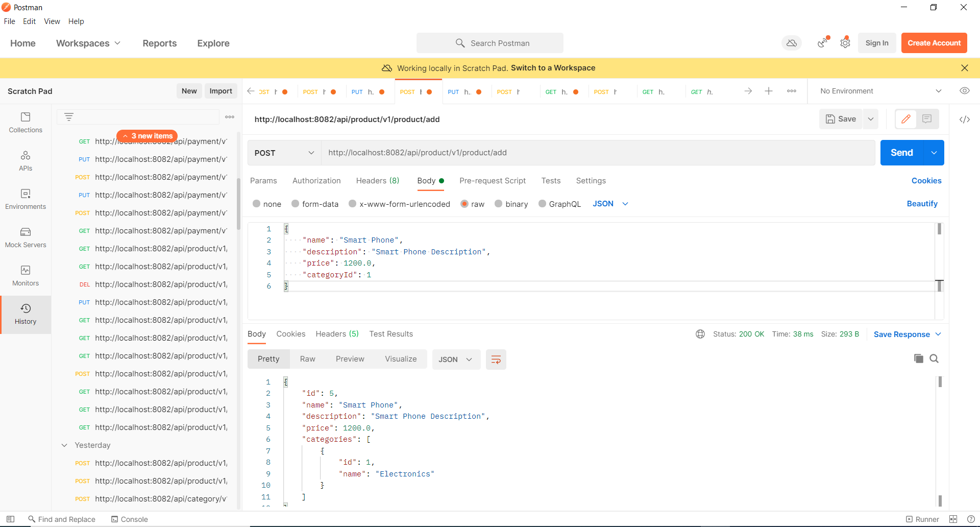980x527 pixels.
Task: Collapse the Yesterday history group
Action: point(64,445)
